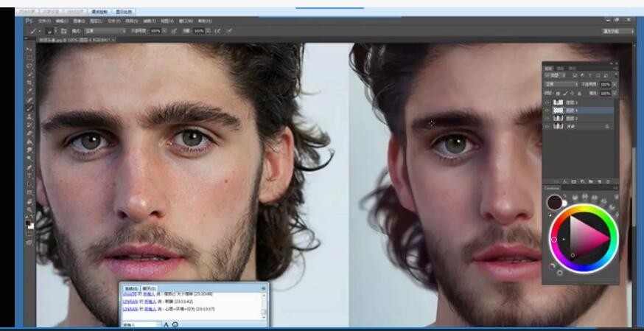Toggle pressure for opacity icon in options bar
The height and width of the screenshot is (331, 644).
[x=174, y=31]
